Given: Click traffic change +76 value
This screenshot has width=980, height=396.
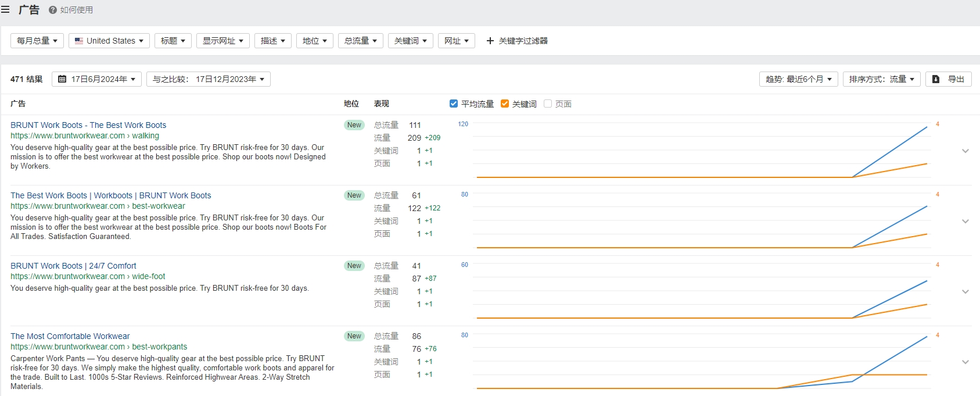Looking at the screenshot, I should 430,349.
